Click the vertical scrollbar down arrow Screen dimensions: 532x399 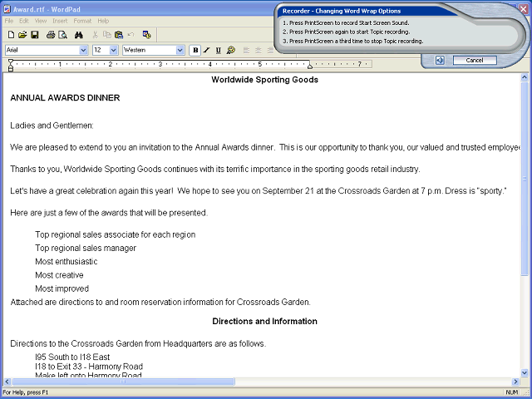click(525, 373)
